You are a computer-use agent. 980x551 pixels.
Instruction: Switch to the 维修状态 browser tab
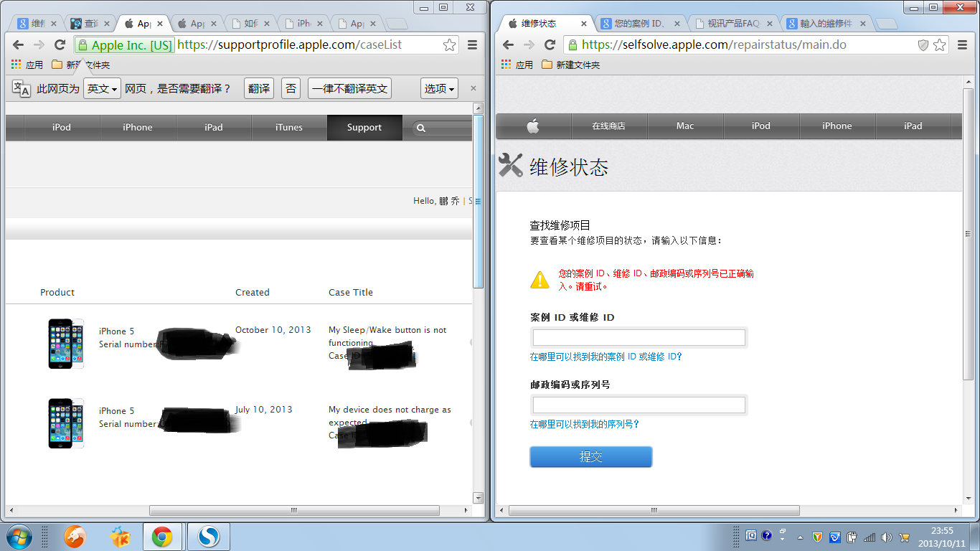(x=543, y=24)
